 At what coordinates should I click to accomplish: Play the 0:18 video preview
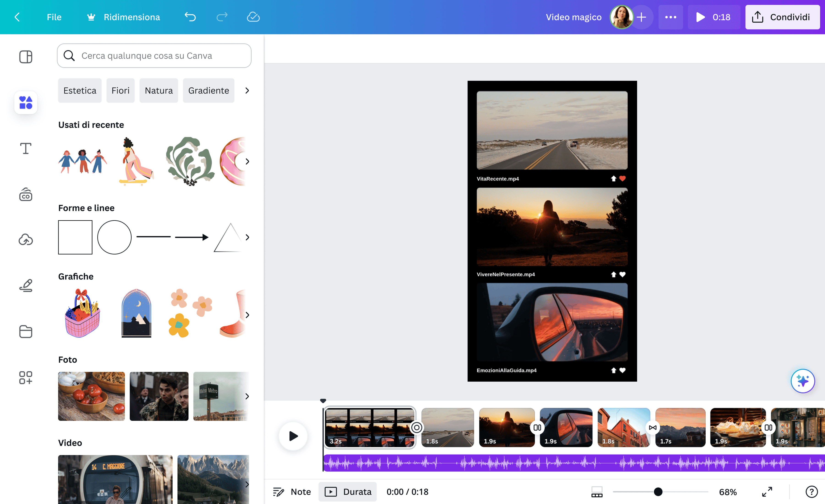coord(713,17)
